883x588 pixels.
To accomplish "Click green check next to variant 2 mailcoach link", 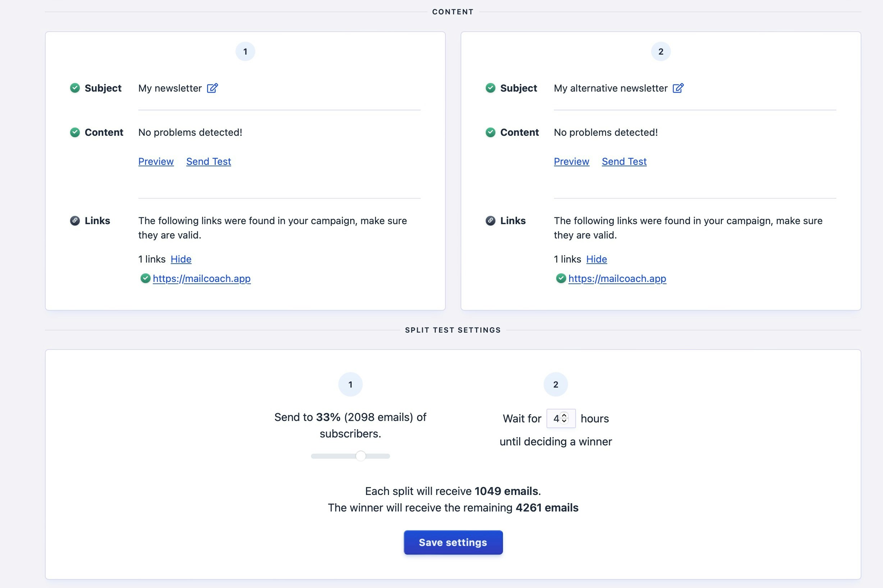I will (561, 278).
